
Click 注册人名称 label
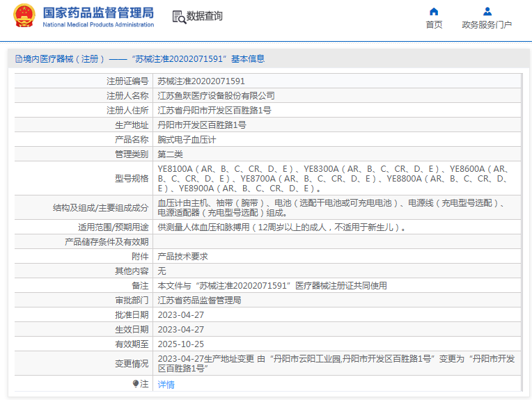127,96
